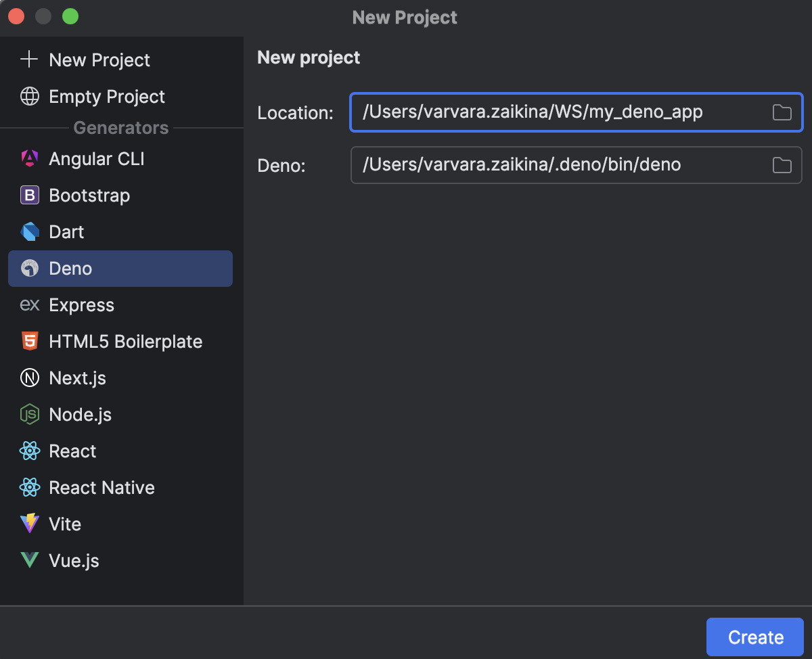Select the Vue.js generator icon
Image resolution: width=812 pixels, height=659 pixels.
[30, 560]
